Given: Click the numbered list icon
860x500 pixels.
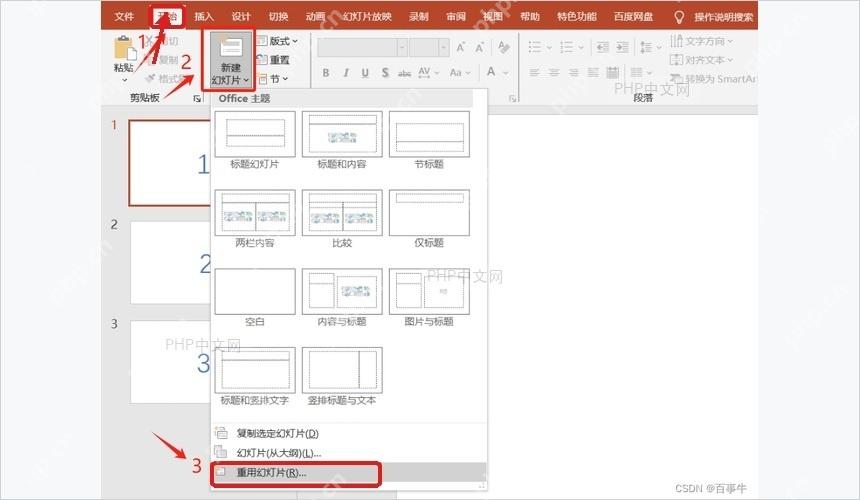Looking at the screenshot, I should tap(567, 47).
